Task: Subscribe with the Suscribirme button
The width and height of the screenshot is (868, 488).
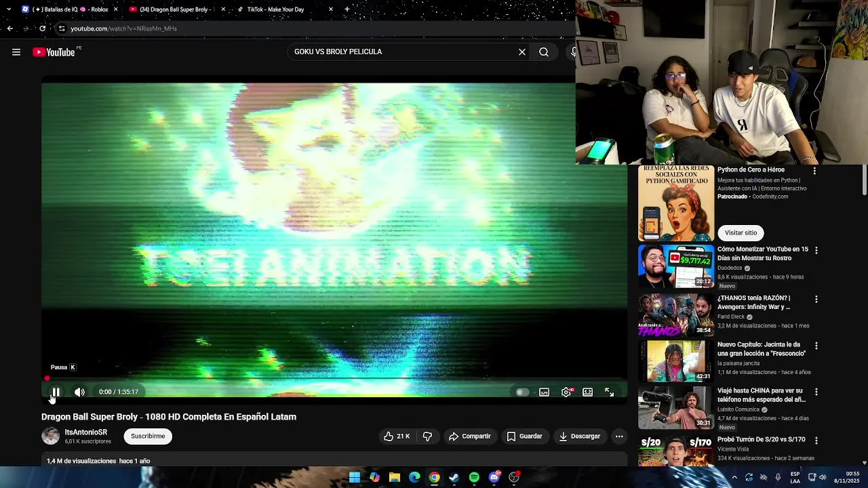Action: (x=148, y=436)
